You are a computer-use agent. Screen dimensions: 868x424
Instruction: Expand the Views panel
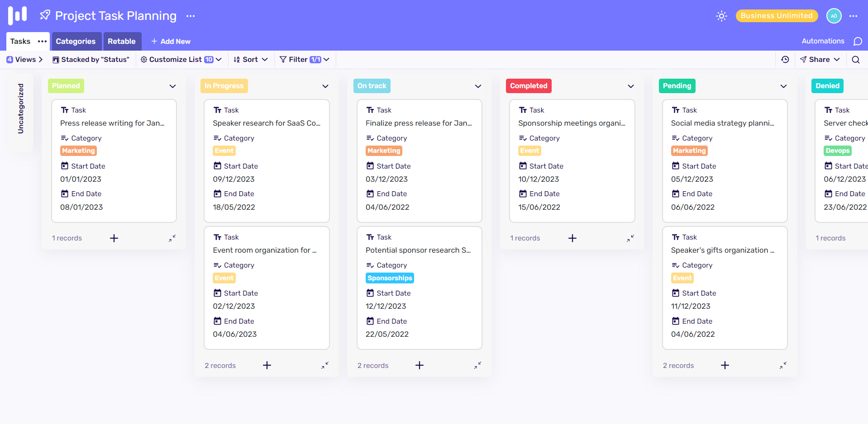[x=24, y=60]
